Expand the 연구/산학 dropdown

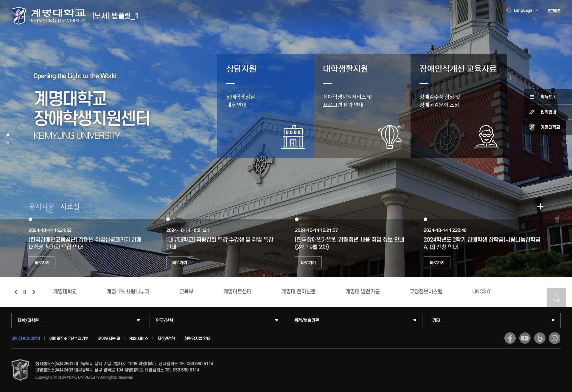point(217,321)
